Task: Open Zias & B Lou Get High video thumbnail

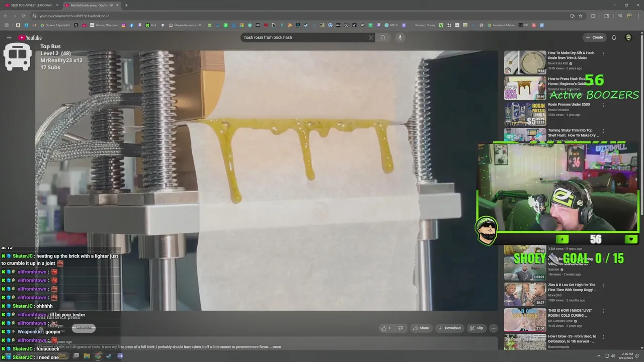Action: pyautogui.click(x=525, y=294)
